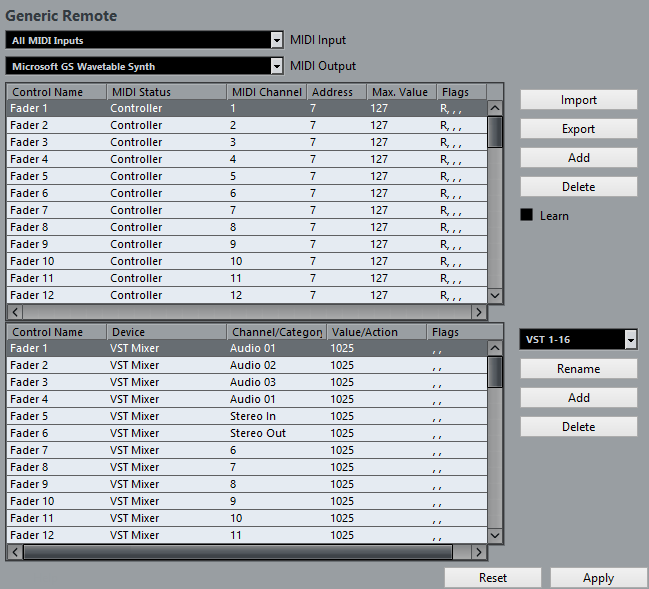
Task: Click lower table scroll right arrow
Action: pos(479,552)
